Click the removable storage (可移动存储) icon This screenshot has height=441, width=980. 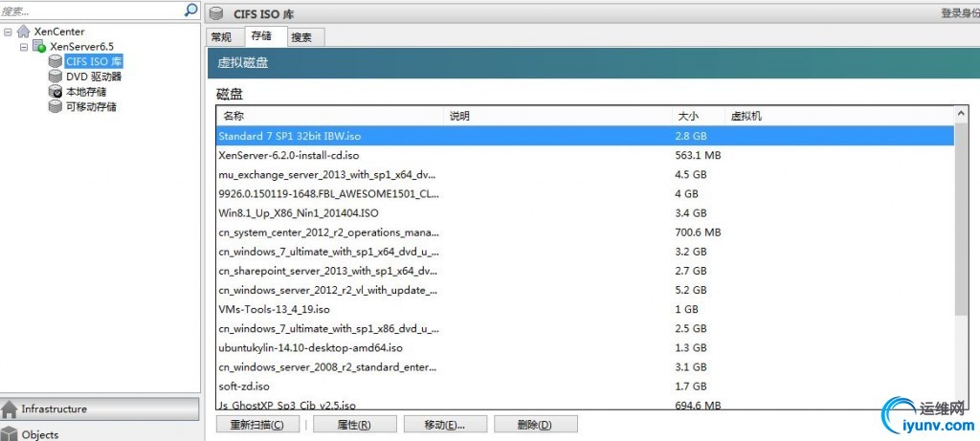(56, 106)
